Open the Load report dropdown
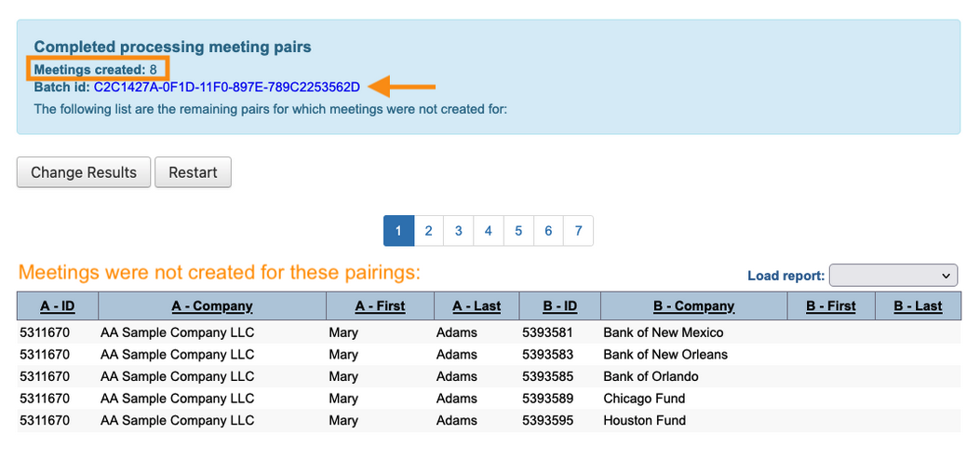This screenshot has height=461, width=980. pos(893,276)
